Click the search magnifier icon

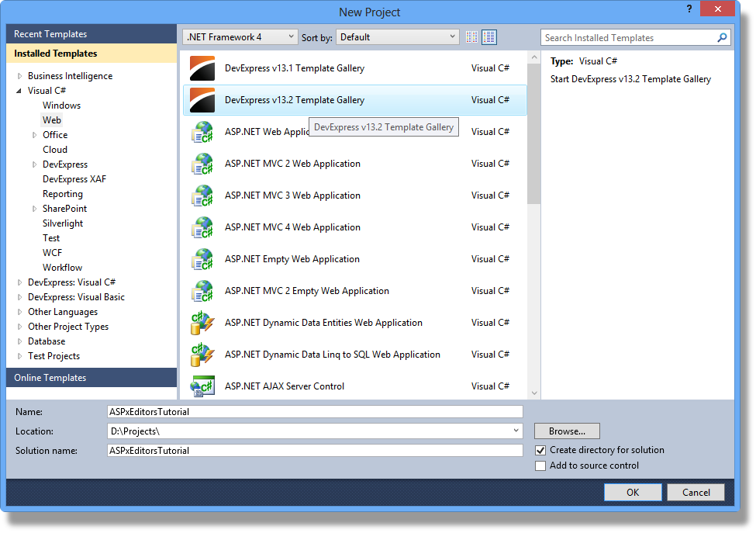coord(722,37)
